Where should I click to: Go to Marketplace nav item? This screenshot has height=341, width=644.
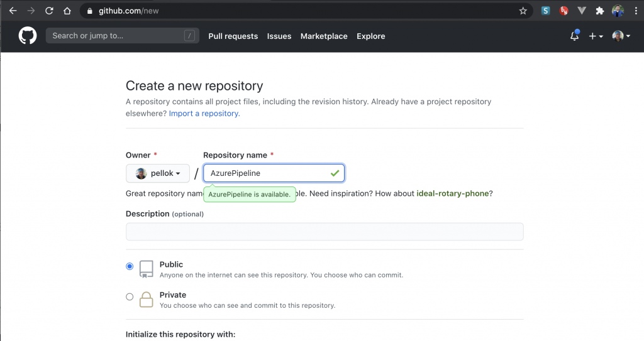click(324, 36)
